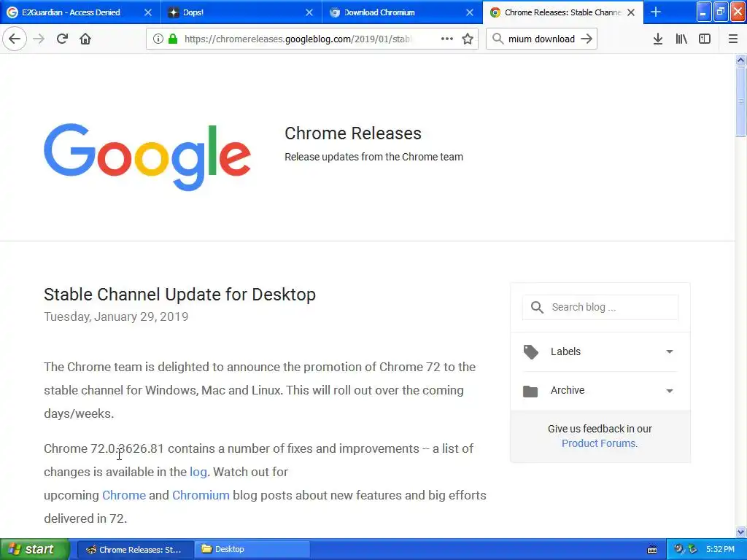Screen dimensions: 747x560
Task: Click the post date Tuesday, January 29, 2019
Action: click(x=116, y=316)
